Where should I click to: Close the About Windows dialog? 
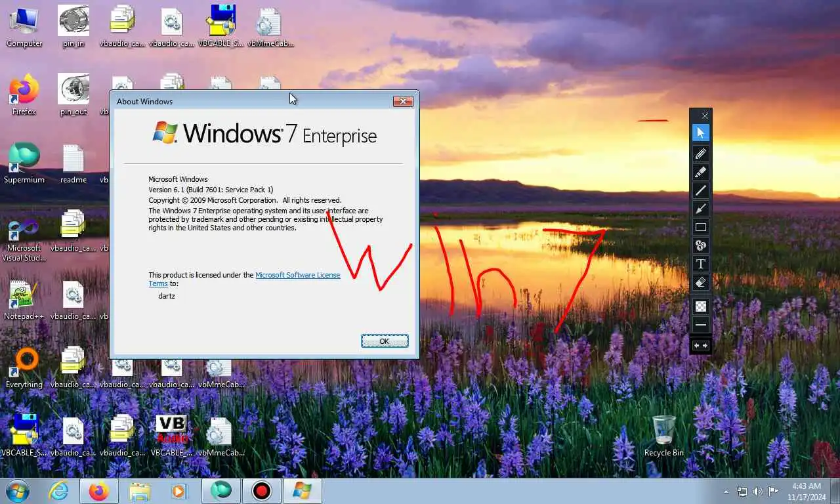coord(403,101)
